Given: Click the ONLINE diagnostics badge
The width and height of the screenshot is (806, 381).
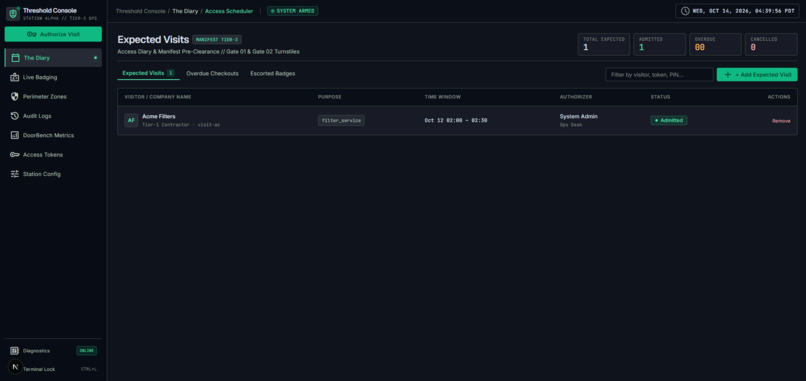Looking at the screenshot, I should point(86,351).
